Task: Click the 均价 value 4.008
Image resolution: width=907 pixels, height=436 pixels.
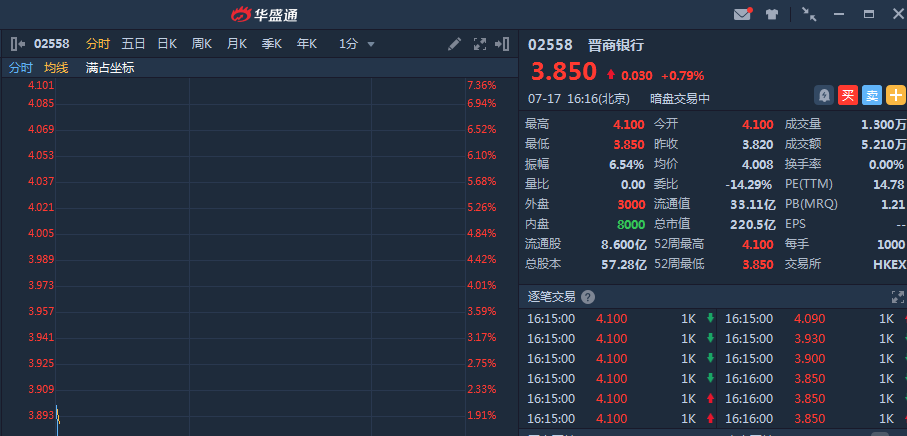Action: [x=758, y=165]
